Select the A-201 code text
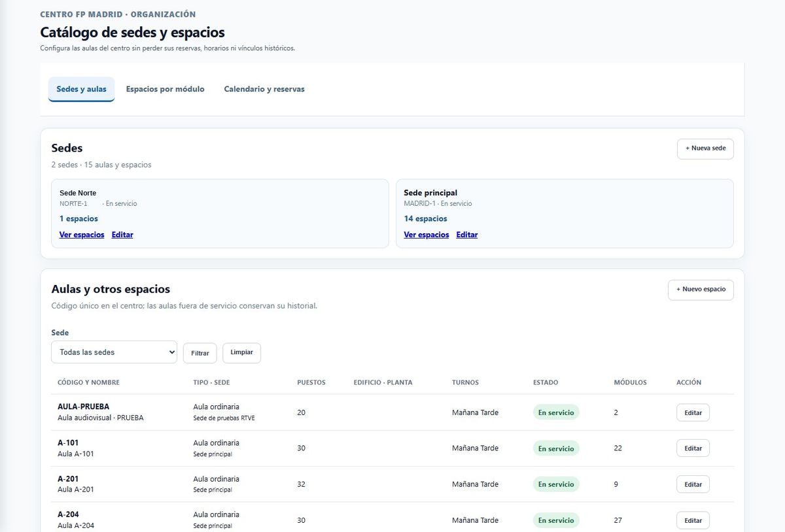This screenshot has height=532, width=785. click(68, 478)
